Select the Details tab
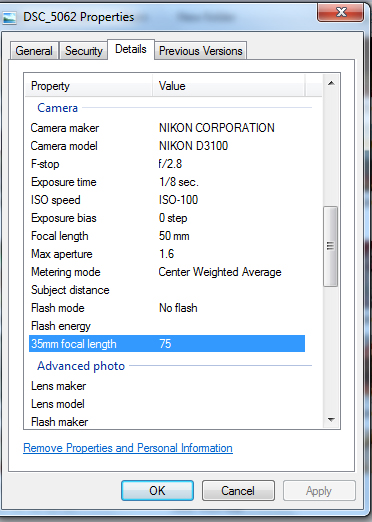The height and width of the screenshot is (522, 372). [x=131, y=49]
